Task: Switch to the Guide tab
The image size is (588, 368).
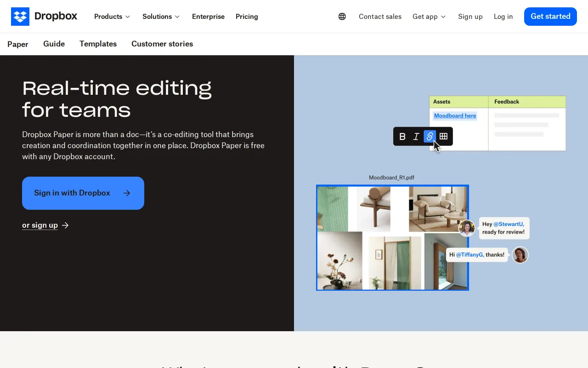Action: tap(54, 44)
